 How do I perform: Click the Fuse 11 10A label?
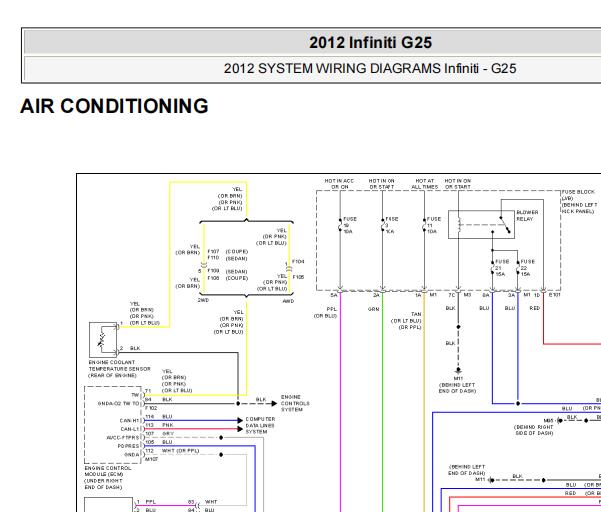434,225
